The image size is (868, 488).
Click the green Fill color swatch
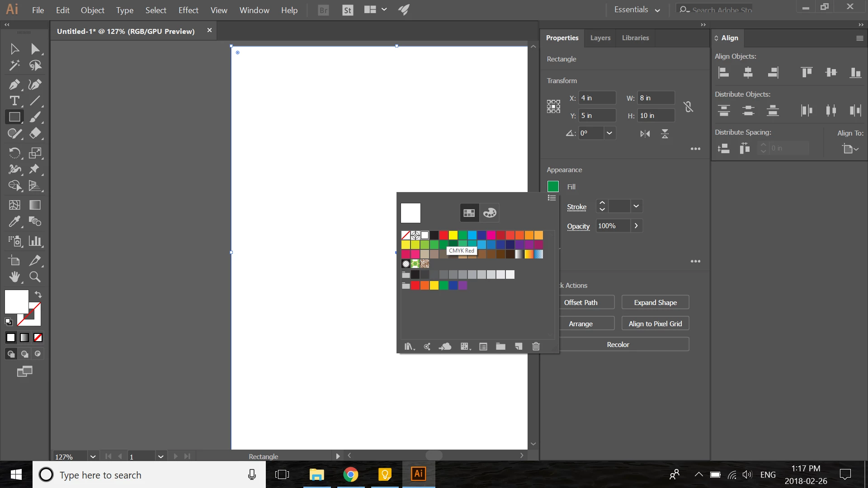click(553, 187)
